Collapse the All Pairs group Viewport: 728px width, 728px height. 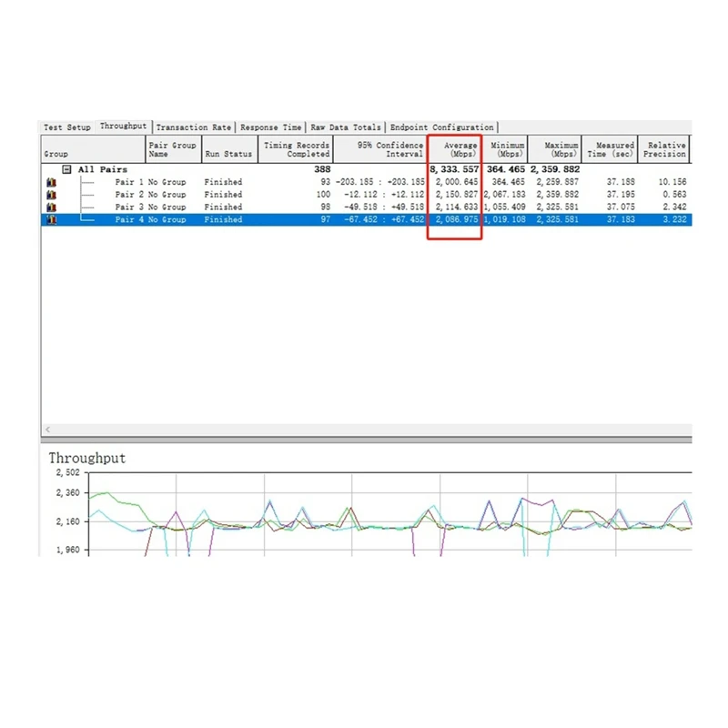[66, 169]
